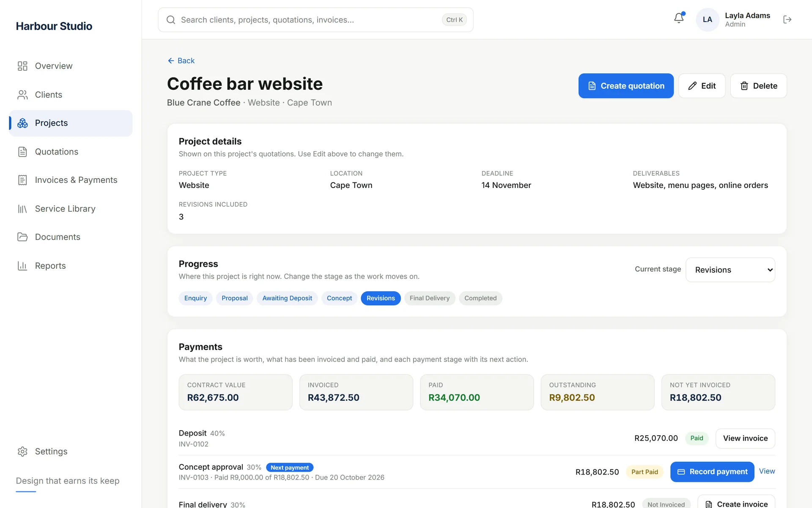812x508 pixels.
Task: Record payment for Concept approval
Action: (712, 472)
